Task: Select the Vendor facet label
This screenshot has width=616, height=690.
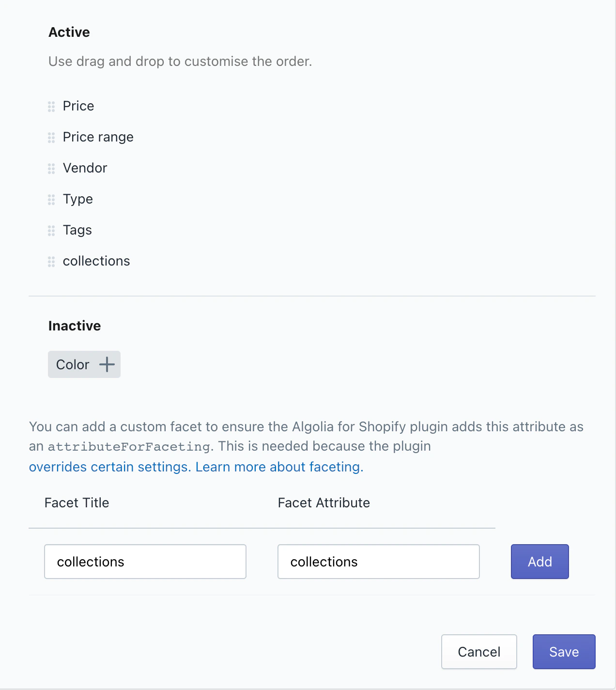Action: point(85,168)
